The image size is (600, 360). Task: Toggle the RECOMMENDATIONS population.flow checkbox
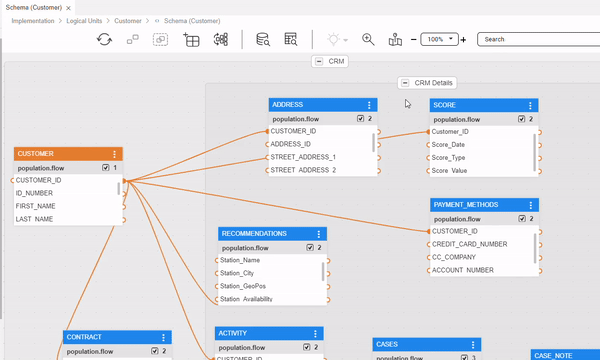pos(310,248)
